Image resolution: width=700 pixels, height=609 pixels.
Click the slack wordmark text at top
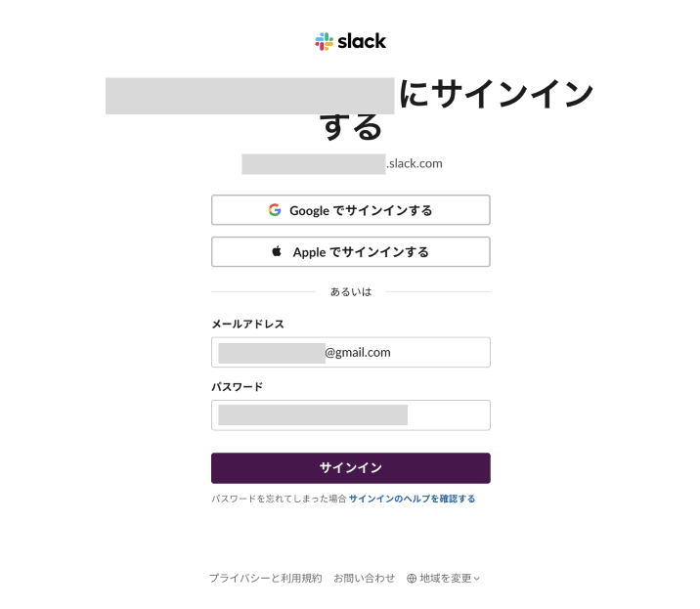point(362,41)
